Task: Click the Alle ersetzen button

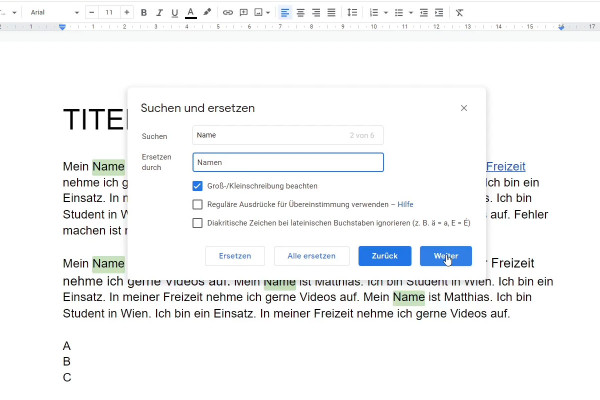Action: tap(311, 256)
